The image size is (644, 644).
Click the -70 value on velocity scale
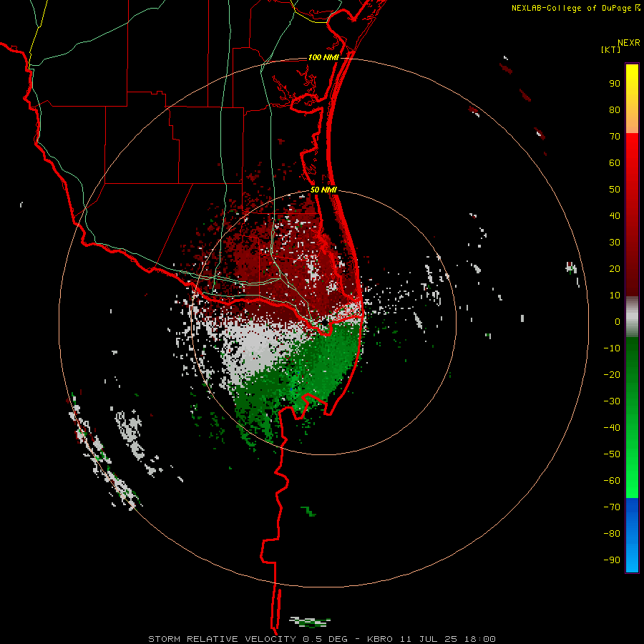click(612, 507)
